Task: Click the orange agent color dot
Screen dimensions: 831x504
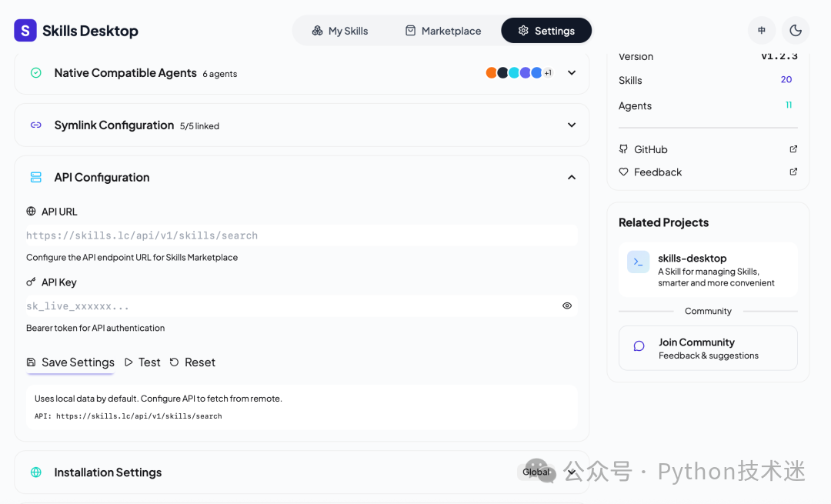Action: click(491, 72)
